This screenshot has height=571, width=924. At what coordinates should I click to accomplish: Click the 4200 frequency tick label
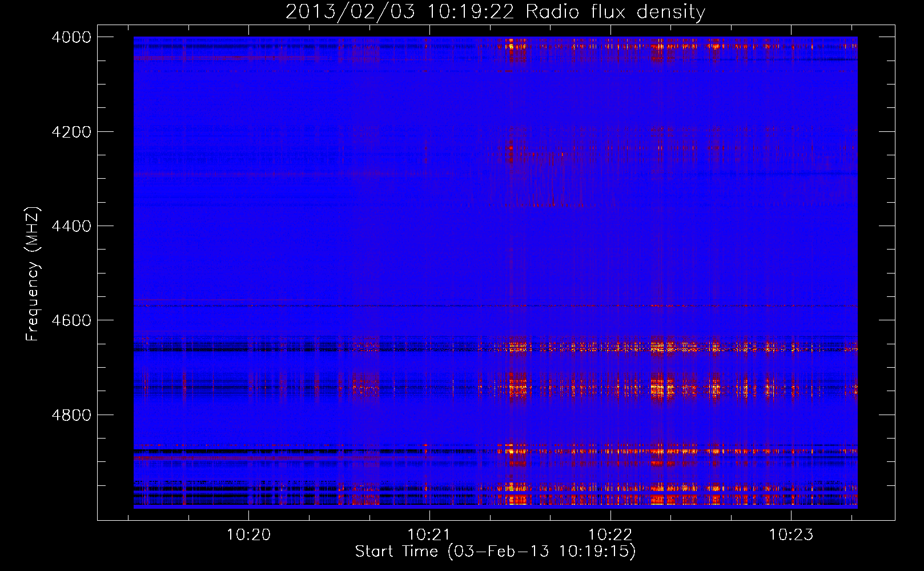click(x=71, y=132)
